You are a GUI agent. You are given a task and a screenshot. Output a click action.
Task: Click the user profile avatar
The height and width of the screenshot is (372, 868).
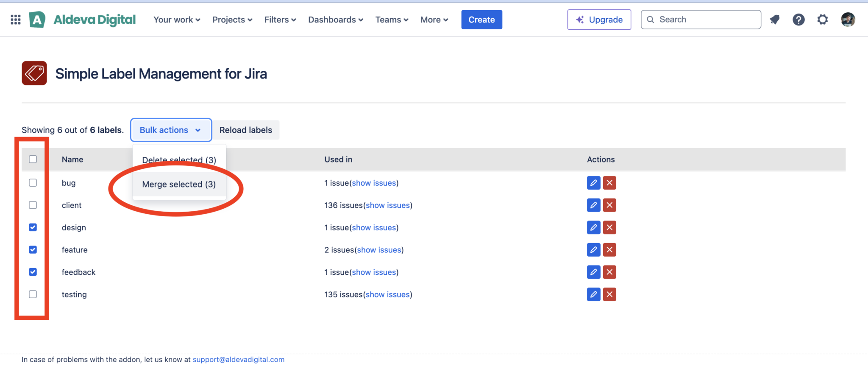coord(848,20)
